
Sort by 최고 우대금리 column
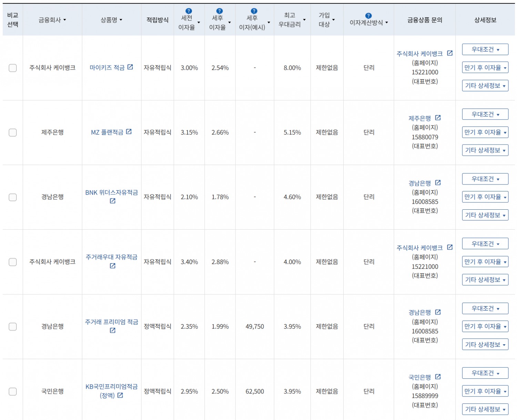click(292, 20)
